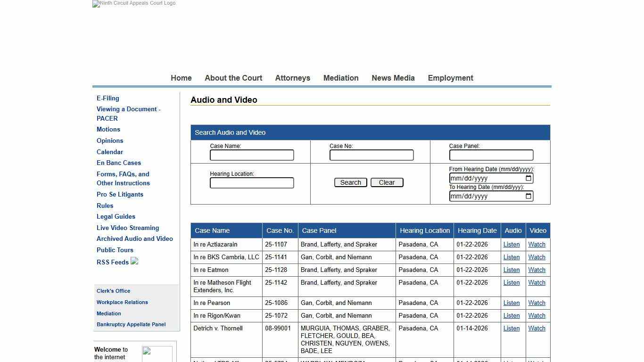Watch the In re BKS Cambria video

[x=537, y=257]
